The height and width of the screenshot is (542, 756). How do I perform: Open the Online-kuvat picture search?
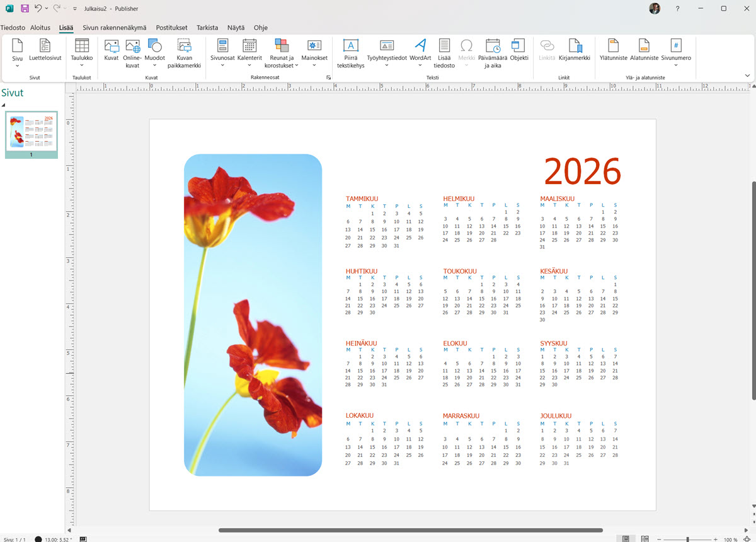tap(132, 53)
